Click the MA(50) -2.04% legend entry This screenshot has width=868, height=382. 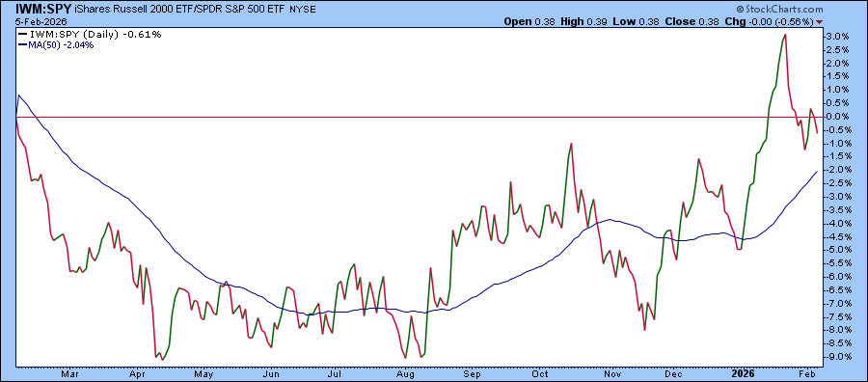(x=61, y=45)
